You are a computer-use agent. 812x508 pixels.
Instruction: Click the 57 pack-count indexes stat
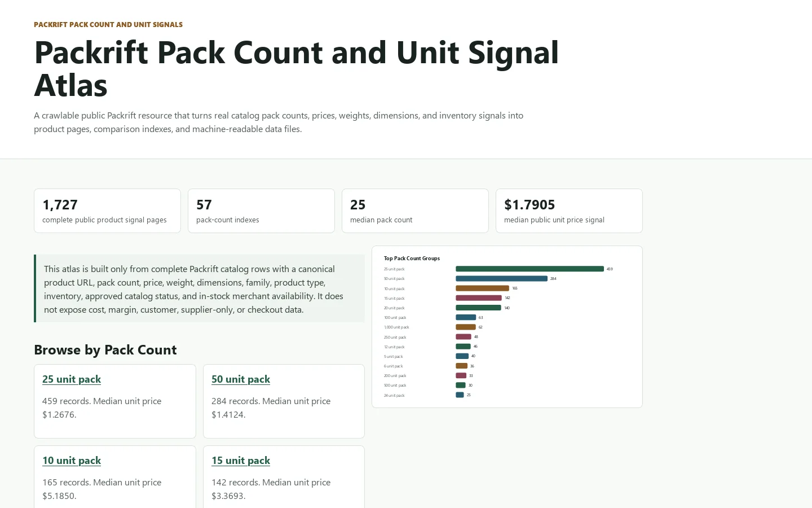(x=261, y=211)
